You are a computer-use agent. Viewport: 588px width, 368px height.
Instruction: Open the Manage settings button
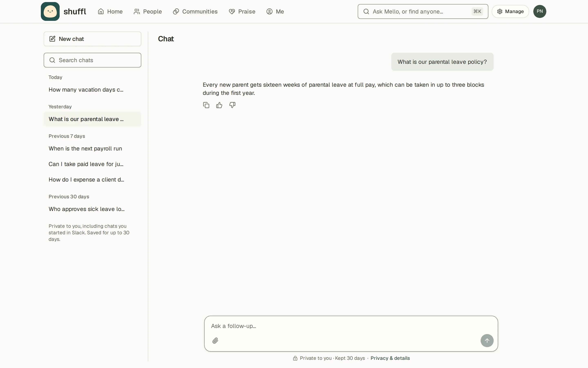[x=510, y=11]
